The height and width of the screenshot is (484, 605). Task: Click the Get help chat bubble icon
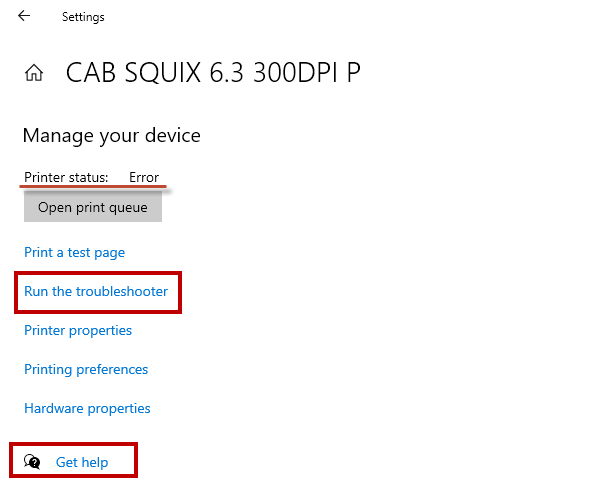click(32, 462)
